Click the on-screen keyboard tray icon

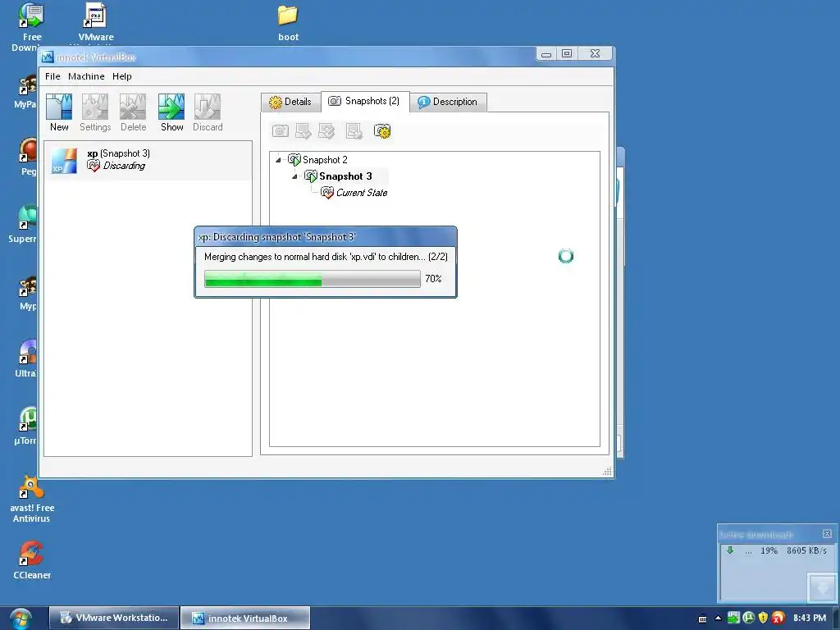(x=702, y=619)
